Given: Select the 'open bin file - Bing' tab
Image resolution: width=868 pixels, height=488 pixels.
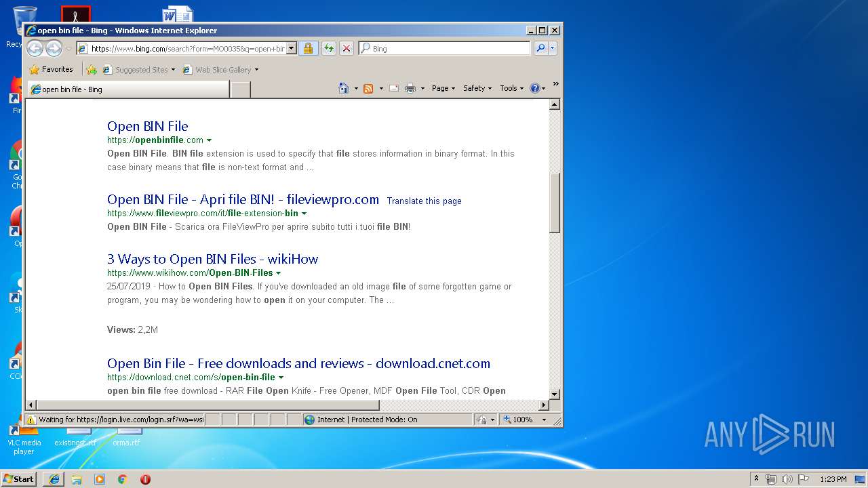Looking at the screenshot, I should [x=129, y=89].
